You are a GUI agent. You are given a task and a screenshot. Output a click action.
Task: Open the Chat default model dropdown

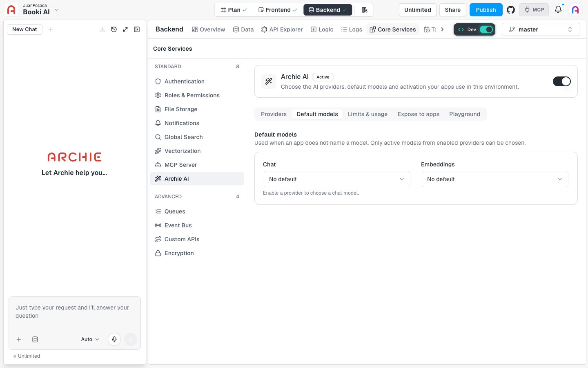[x=337, y=179]
